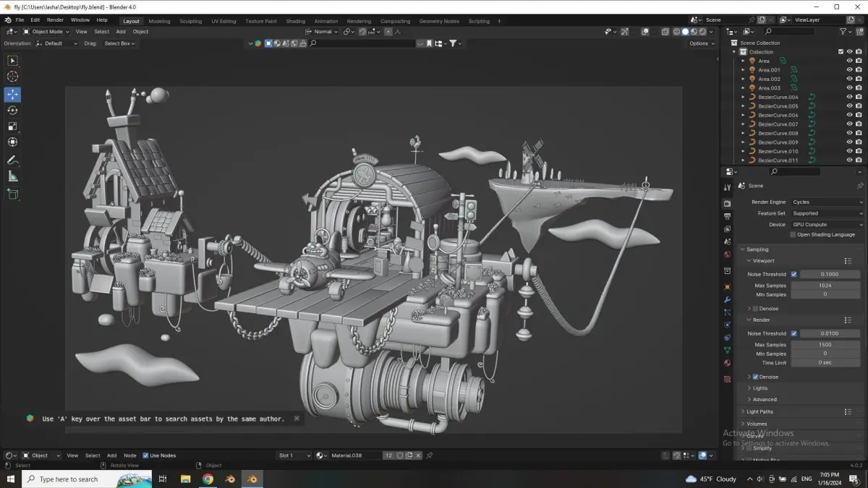Open the Slot 1 material slot dropdown
This screenshot has height=488, width=868.
294,455
